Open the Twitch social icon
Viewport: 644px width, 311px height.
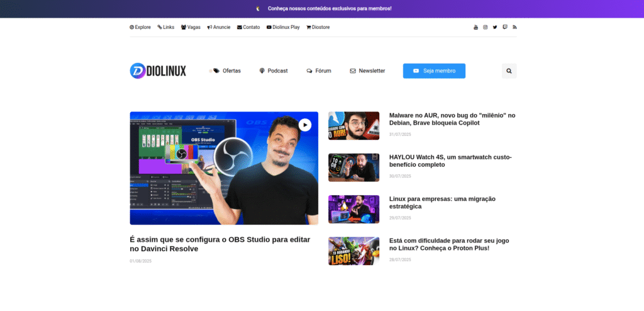click(505, 27)
